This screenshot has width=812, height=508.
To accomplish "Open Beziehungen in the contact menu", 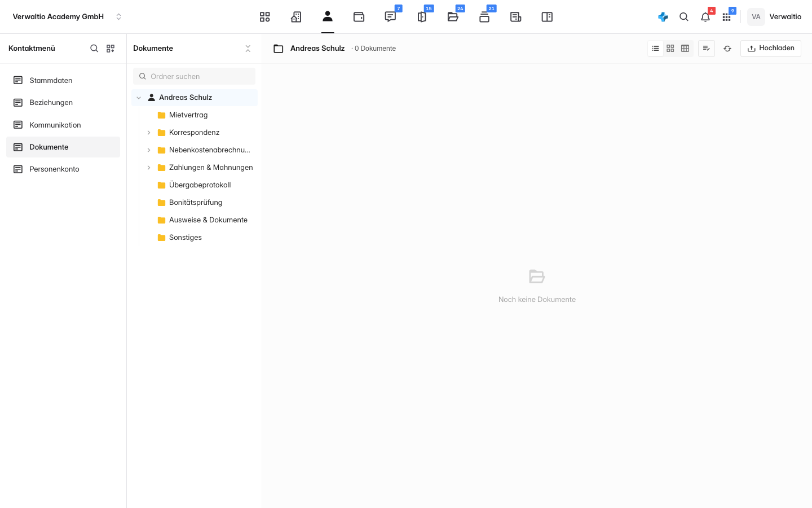I will (x=63, y=102).
